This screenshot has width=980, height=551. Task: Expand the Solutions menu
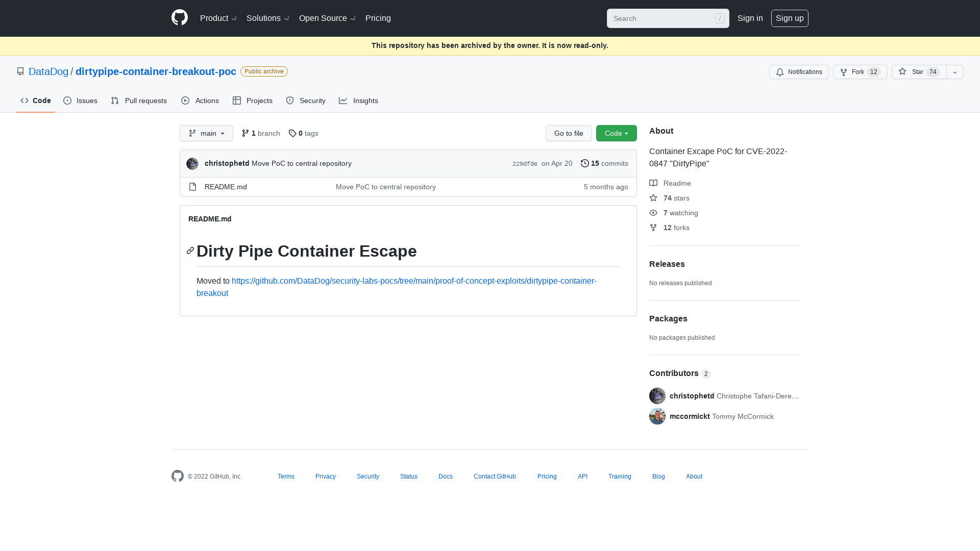click(268, 18)
